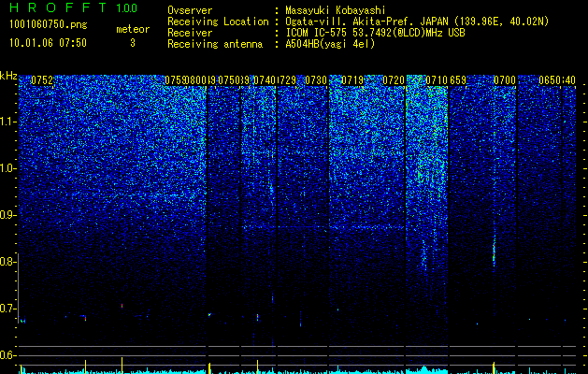Click the timestamp 10.01.06 07:50
Screen dimensions: 588x374
48,43
